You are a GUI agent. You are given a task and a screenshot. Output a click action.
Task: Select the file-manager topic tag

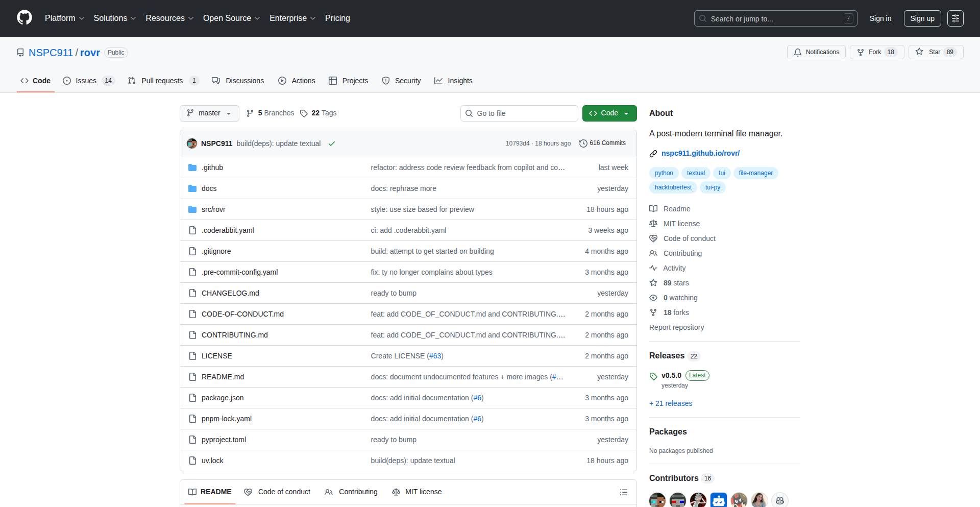[755, 173]
